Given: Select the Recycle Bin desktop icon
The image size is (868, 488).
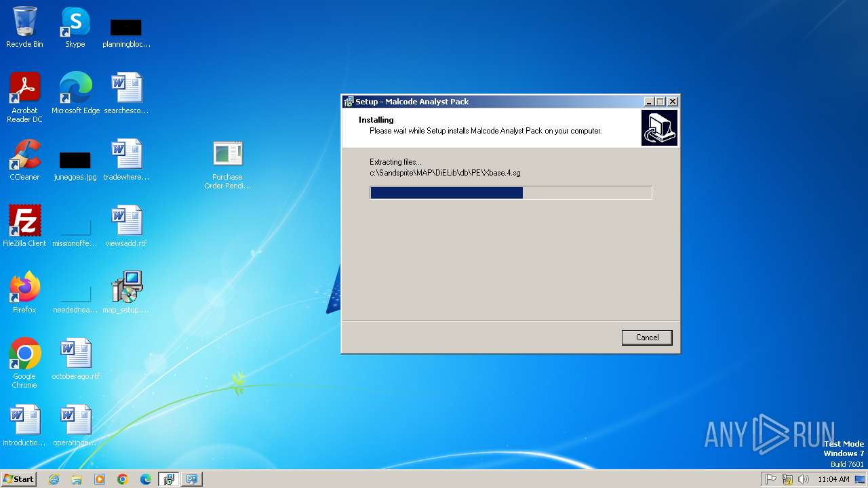Looking at the screenshot, I should click(x=24, y=27).
